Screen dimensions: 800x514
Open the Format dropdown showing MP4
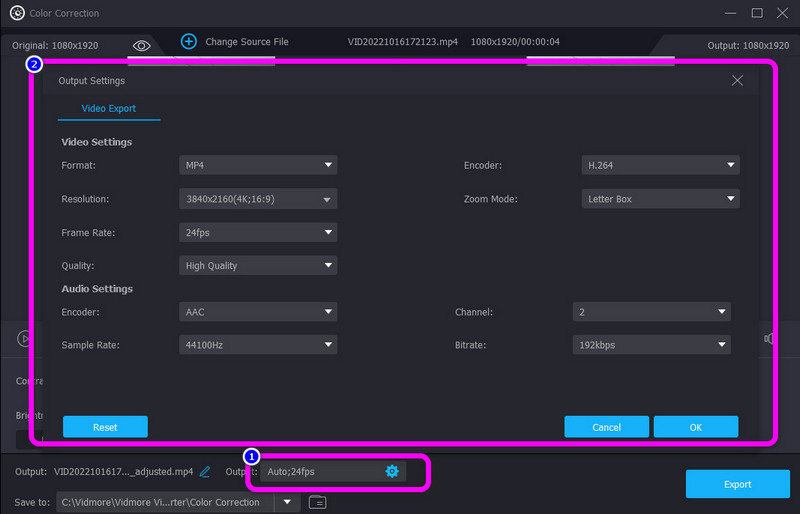[258, 165]
